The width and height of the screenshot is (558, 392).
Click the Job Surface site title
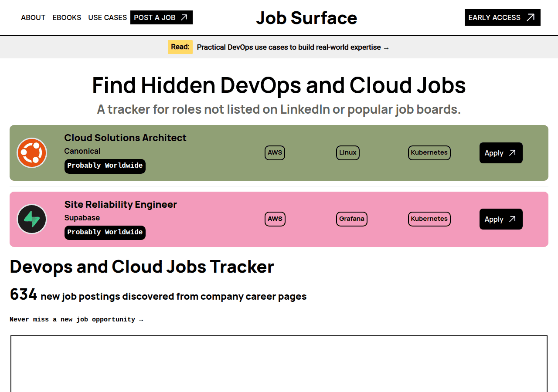[306, 18]
